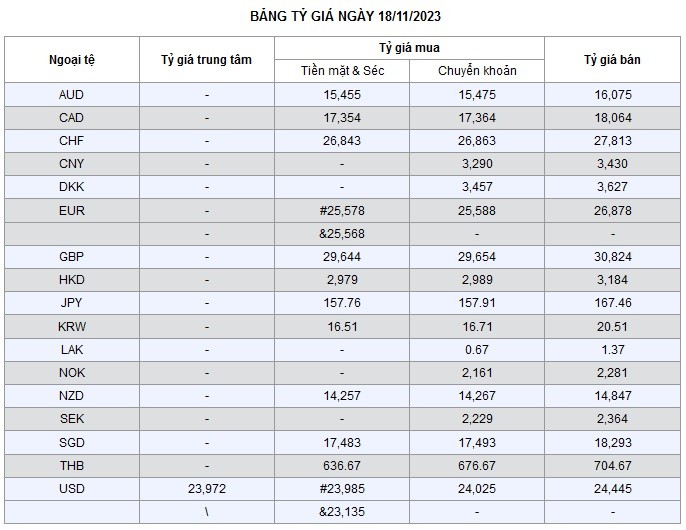The image size is (686, 530).
Task: Select the SGD currency row label
Action: click(x=72, y=442)
